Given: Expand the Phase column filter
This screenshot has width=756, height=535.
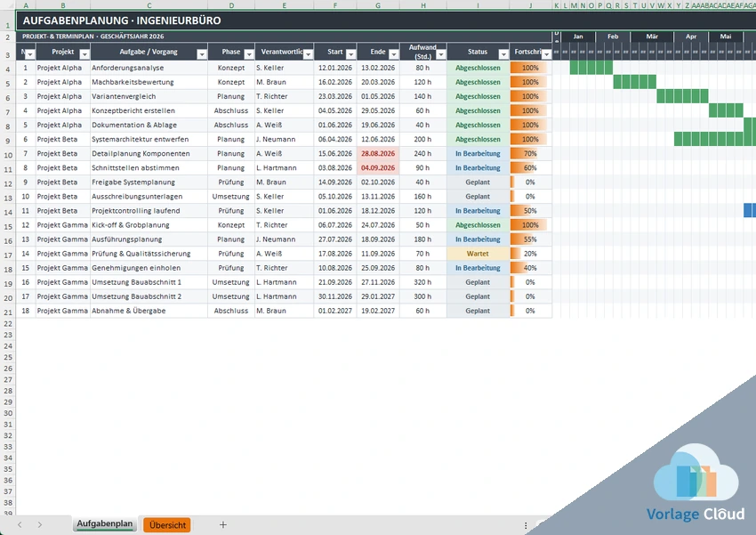Looking at the screenshot, I should (x=249, y=54).
